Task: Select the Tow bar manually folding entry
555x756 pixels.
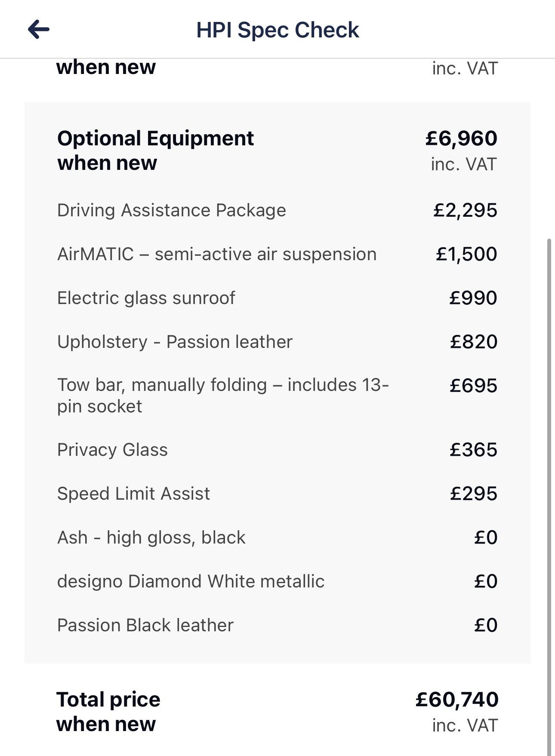Action: [x=277, y=396]
